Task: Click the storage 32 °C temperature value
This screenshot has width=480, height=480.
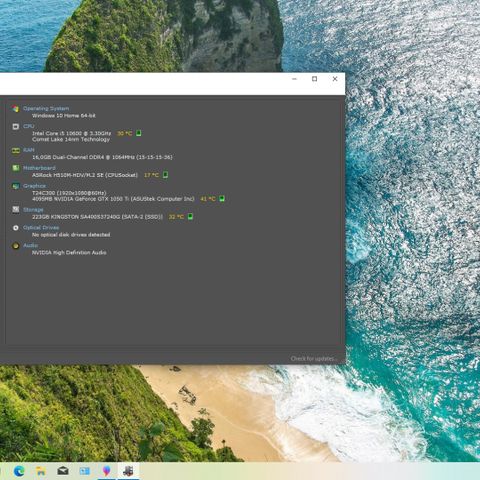Action: [x=176, y=217]
